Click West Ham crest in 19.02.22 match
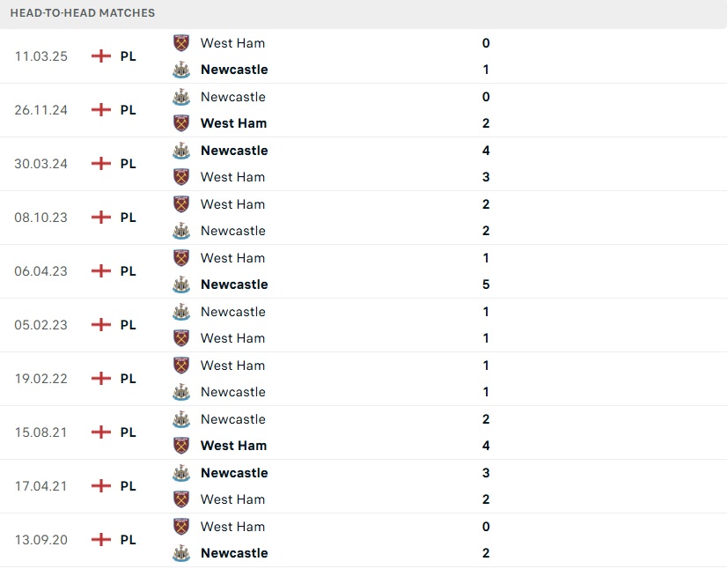 coord(181,366)
